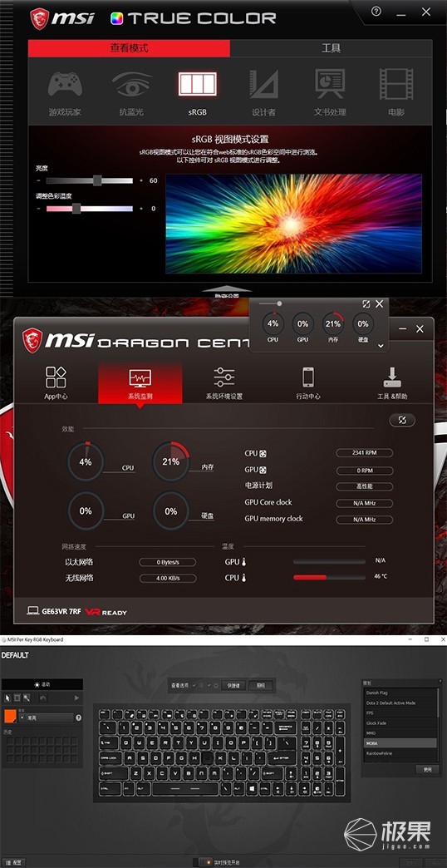Click the undo arrow in keyboard app
Screen dimensions: 447x868
(43, 698)
